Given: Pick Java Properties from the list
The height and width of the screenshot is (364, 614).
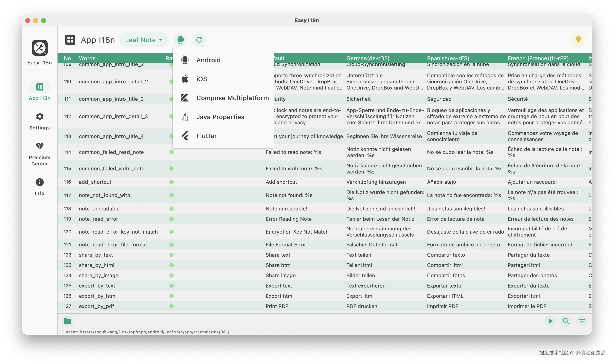Looking at the screenshot, I should pyautogui.click(x=220, y=117).
